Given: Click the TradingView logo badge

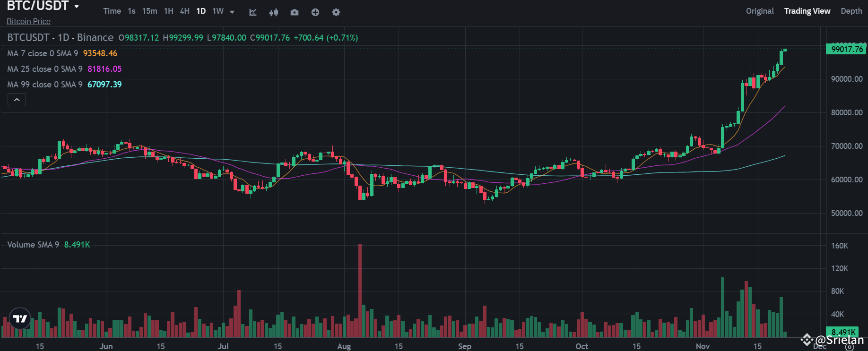Looking at the screenshot, I should coord(20,319).
